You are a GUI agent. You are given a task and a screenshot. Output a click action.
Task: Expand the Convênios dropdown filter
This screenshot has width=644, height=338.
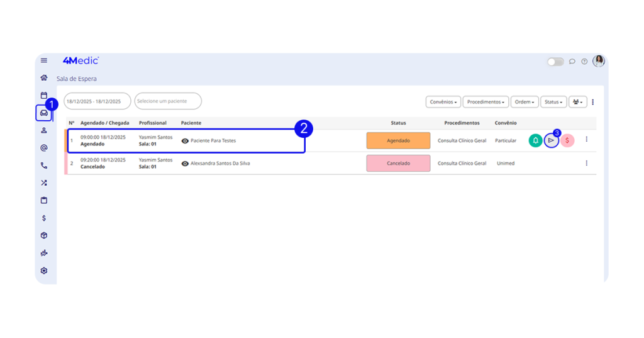pyautogui.click(x=443, y=102)
